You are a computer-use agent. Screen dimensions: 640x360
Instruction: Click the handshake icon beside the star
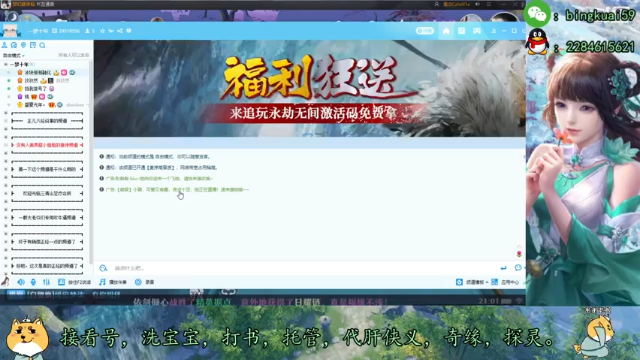(x=111, y=31)
